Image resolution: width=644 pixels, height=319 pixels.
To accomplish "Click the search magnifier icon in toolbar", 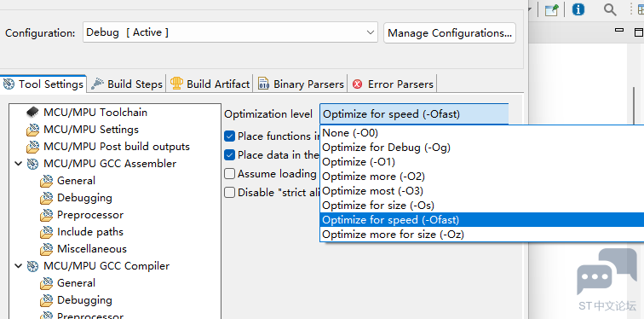I will coord(610,9).
